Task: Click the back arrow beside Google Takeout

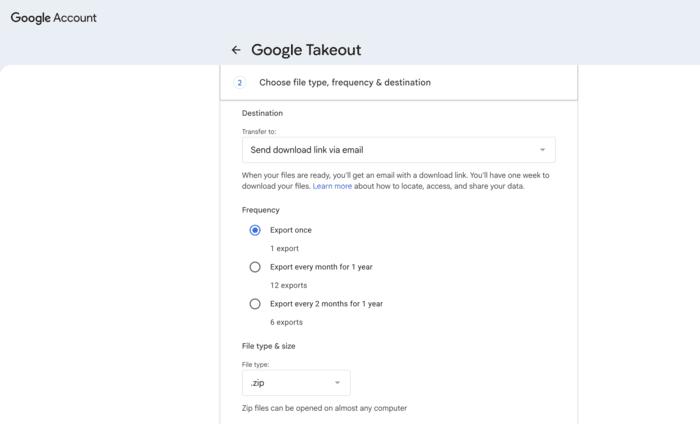Action: (x=236, y=50)
